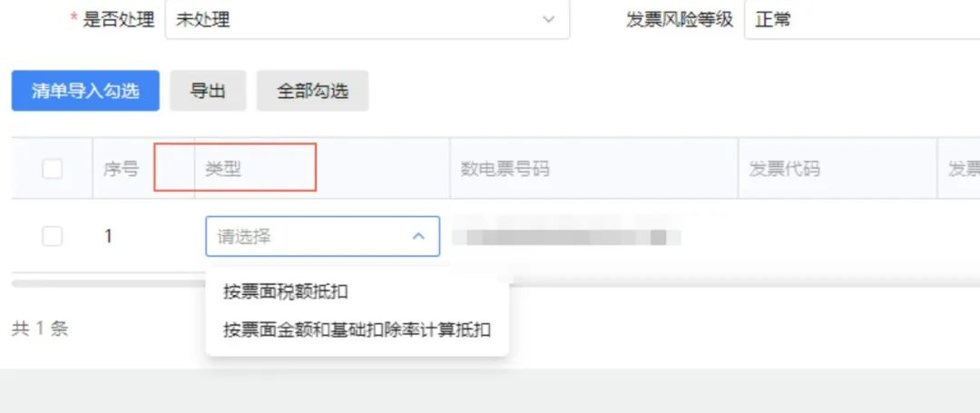Image resolution: width=980 pixels, height=413 pixels.
Task: Click the 序号 column header
Action: (x=121, y=169)
